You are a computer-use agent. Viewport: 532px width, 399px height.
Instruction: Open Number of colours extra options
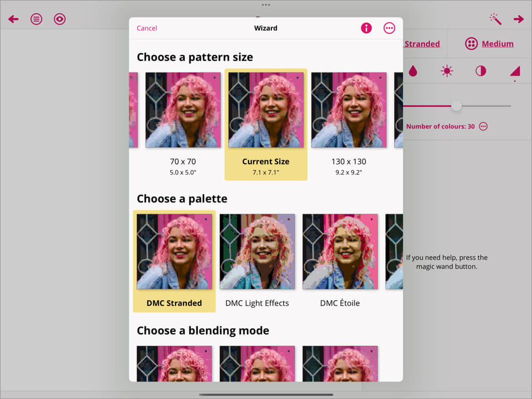click(483, 126)
